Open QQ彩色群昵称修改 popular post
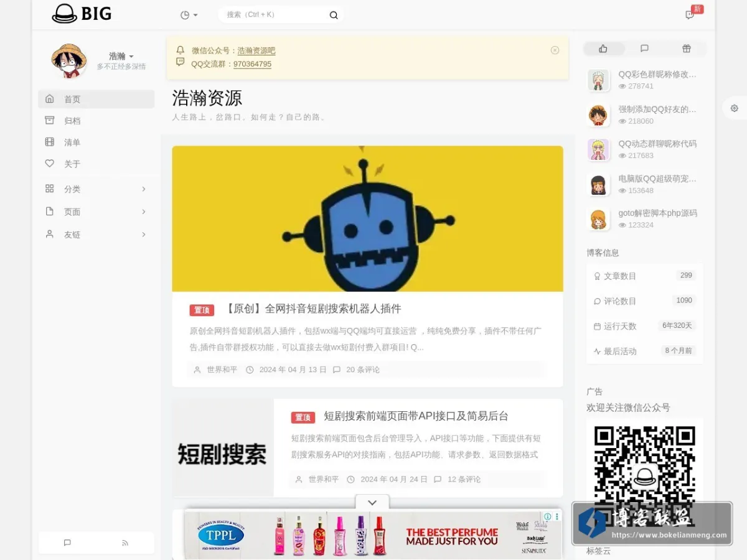Screen dimensions: 747x560 [x=657, y=74]
